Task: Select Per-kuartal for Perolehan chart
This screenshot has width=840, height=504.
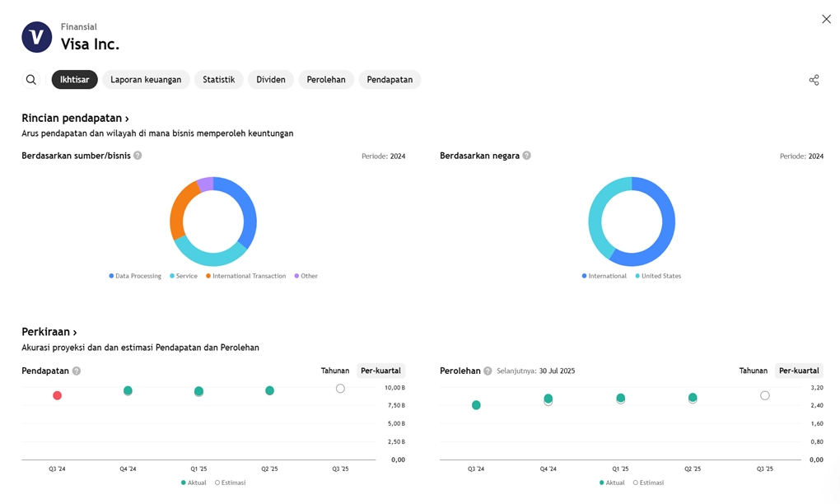Action: 799,371
